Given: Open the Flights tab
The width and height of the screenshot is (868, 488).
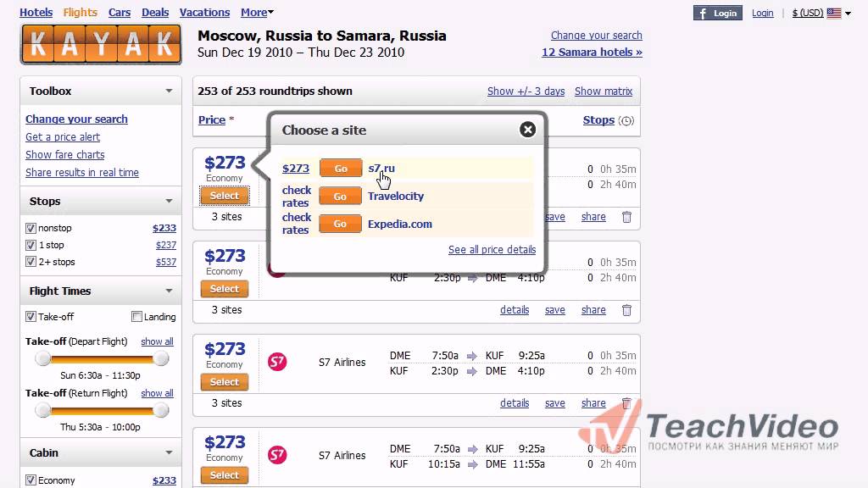Looking at the screenshot, I should coord(81,12).
